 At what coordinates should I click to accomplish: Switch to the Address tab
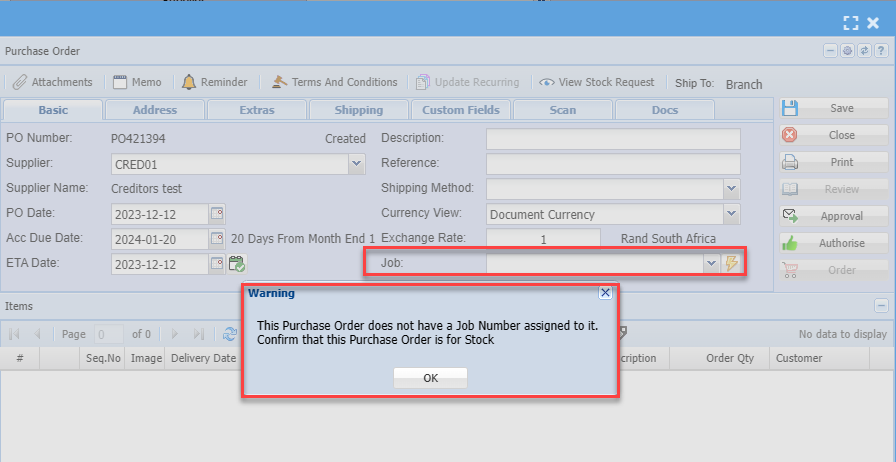pyautogui.click(x=155, y=110)
